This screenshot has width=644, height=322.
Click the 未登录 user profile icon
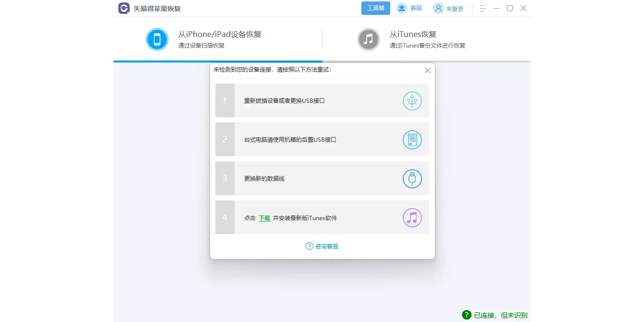438,8
